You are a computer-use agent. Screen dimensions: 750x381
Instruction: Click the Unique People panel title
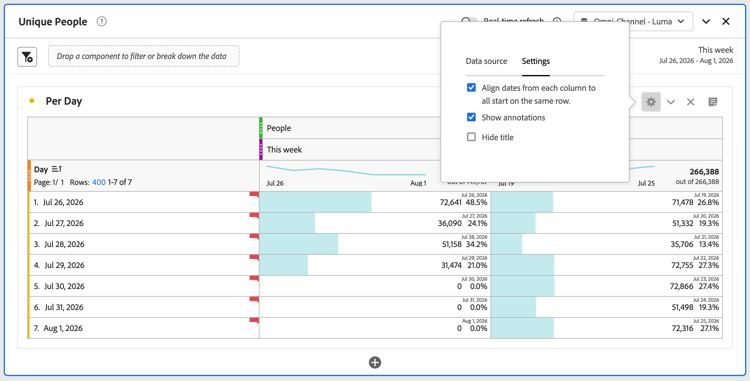pyautogui.click(x=53, y=22)
